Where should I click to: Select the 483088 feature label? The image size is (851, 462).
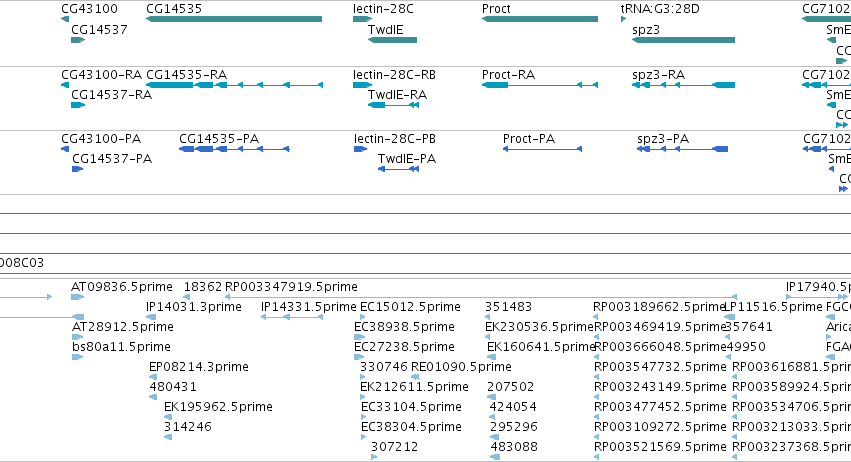pyautogui.click(x=514, y=447)
